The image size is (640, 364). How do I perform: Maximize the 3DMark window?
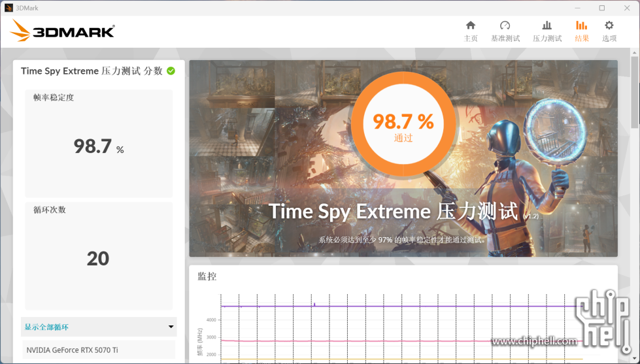pos(602,8)
